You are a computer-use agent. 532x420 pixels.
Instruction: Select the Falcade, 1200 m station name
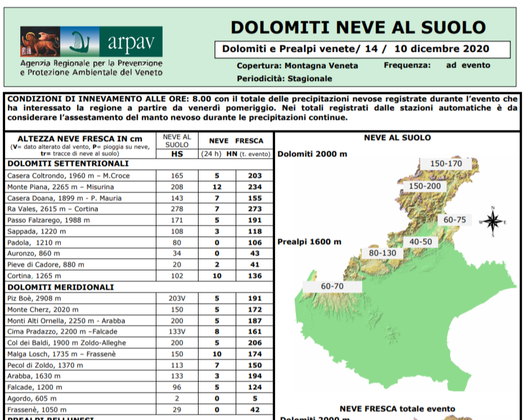(x=35, y=387)
